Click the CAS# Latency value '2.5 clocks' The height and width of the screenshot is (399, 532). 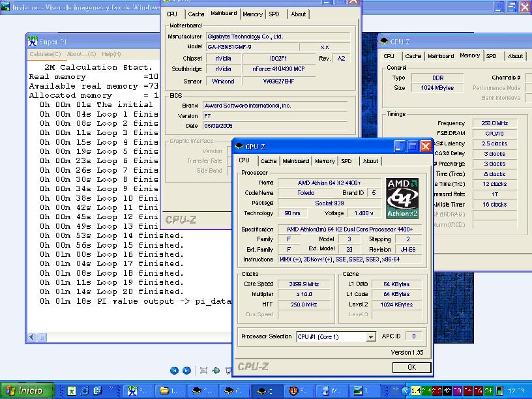(494, 143)
